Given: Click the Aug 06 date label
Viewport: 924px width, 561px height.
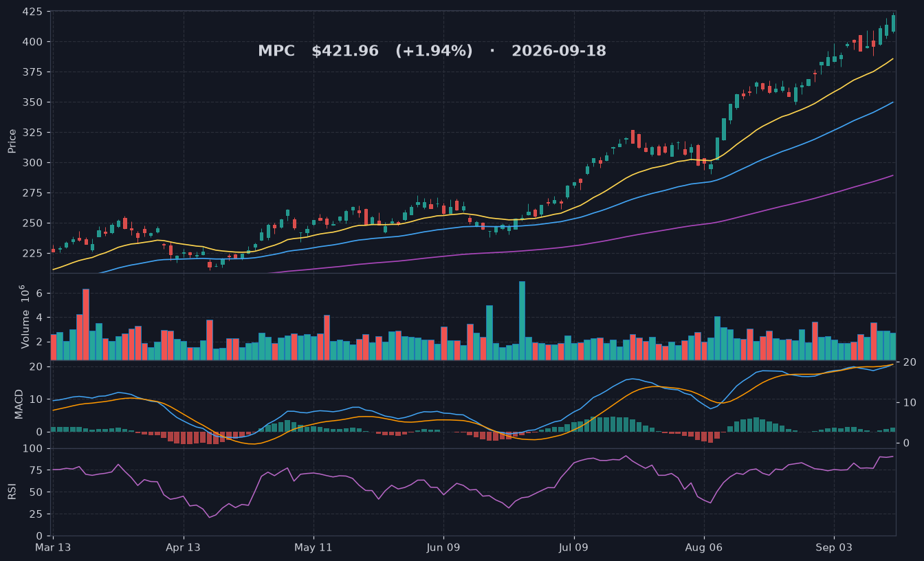Looking at the screenshot, I should pyautogui.click(x=704, y=548).
